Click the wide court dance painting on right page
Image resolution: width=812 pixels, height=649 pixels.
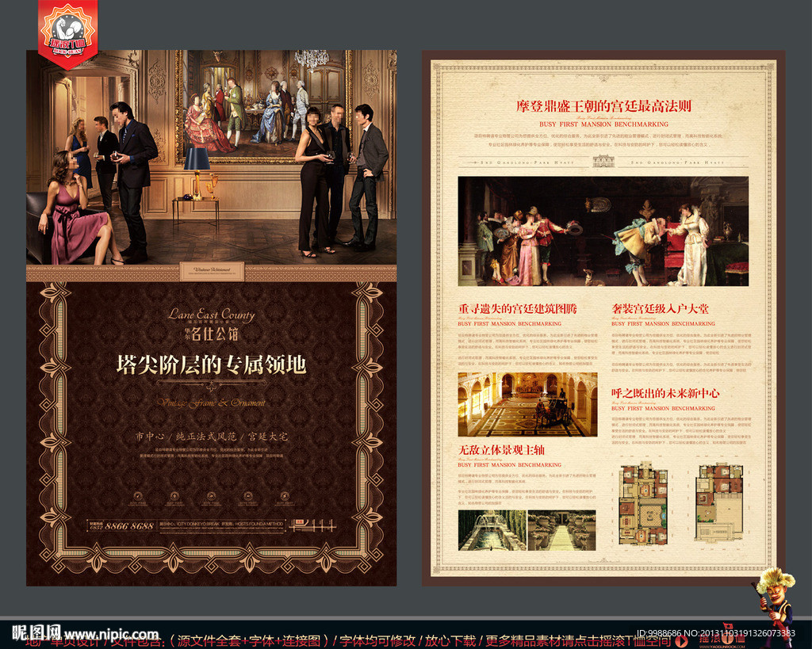(x=603, y=231)
